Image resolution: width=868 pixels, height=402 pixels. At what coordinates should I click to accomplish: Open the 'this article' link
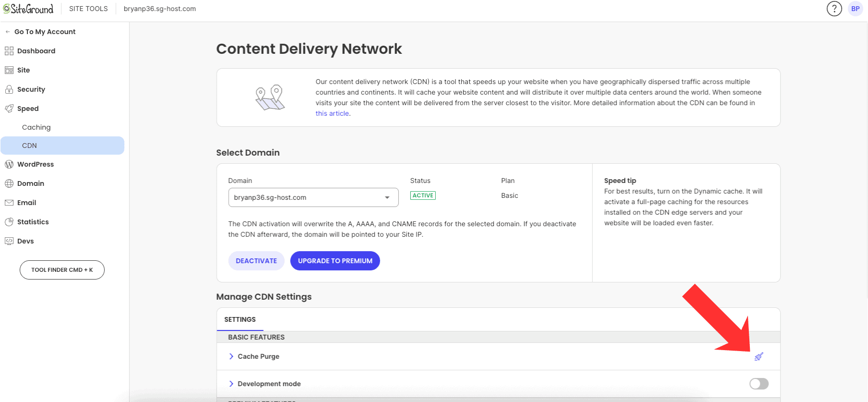(x=332, y=113)
